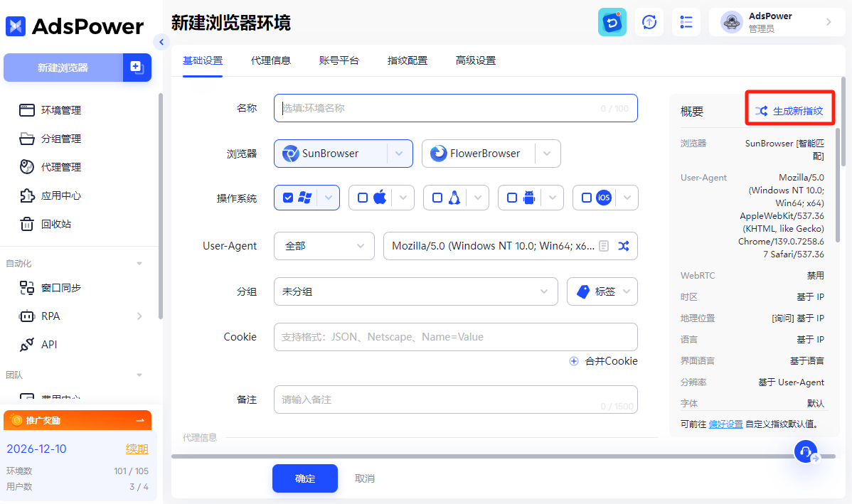Screen dimensions: 852x504
Task: Expand SunBrowser version dropdown arrow
Action: point(400,154)
